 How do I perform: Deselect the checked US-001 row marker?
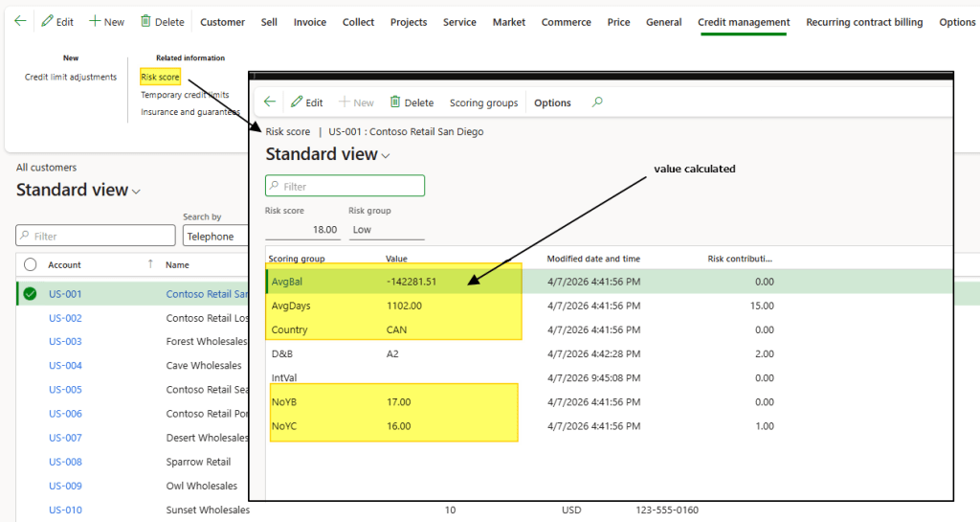(x=31, y=294)
